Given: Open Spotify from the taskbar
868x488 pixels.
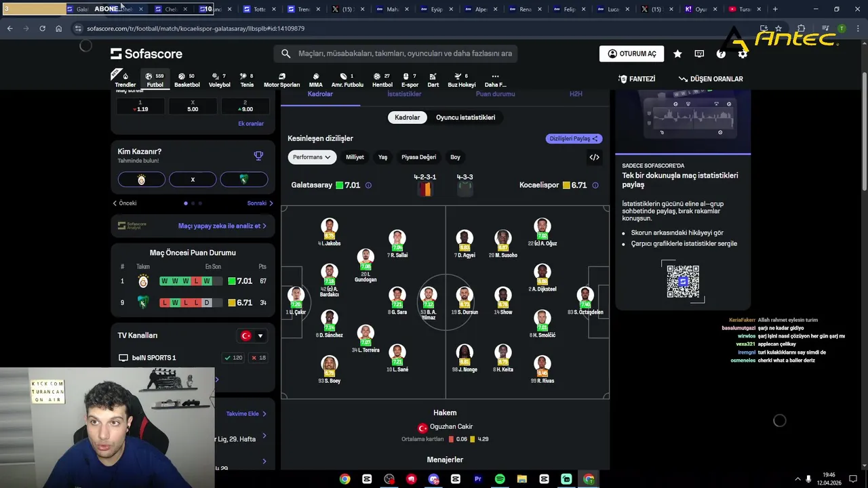Looking at the screenshot, I should tap(500, 479).
